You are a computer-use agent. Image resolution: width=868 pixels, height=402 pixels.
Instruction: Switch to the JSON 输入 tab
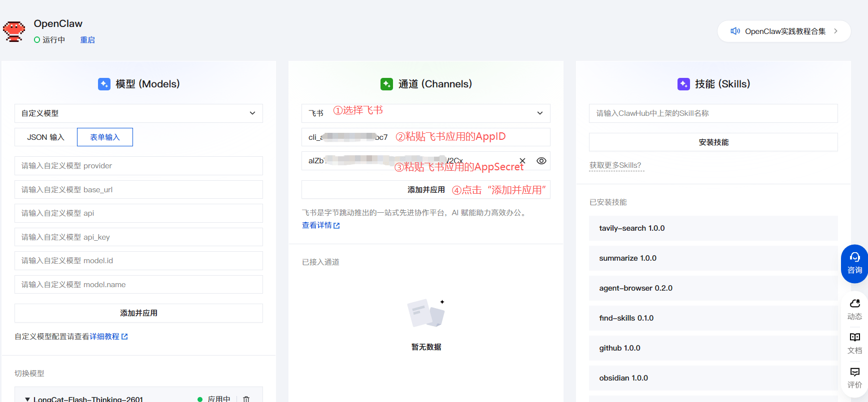coord(45,137)
